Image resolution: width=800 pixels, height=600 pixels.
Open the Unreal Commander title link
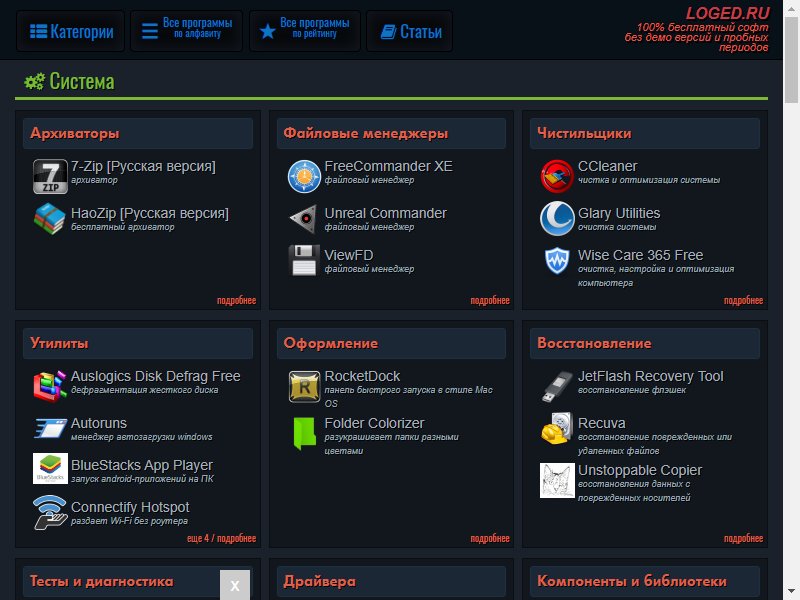[386, 213]
